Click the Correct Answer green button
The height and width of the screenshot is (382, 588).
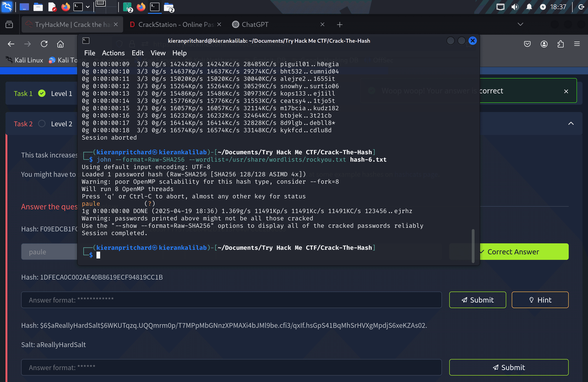click(x=524, y=252)
